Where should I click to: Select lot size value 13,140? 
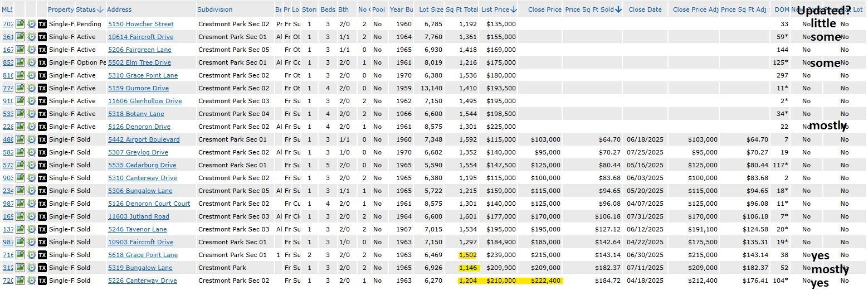click(431, 88)
